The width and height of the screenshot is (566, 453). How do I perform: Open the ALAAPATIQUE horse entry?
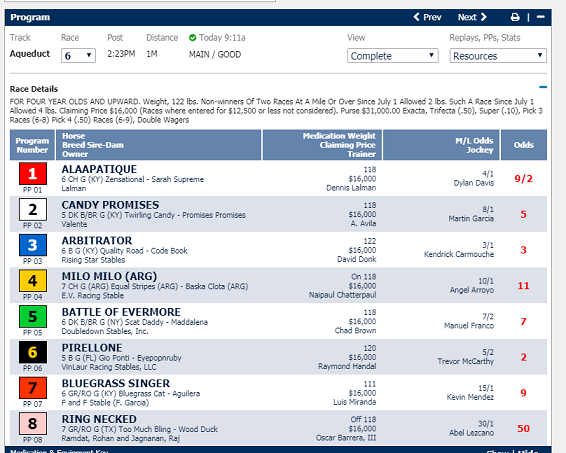pyautogui.click(x=99, y=169)
